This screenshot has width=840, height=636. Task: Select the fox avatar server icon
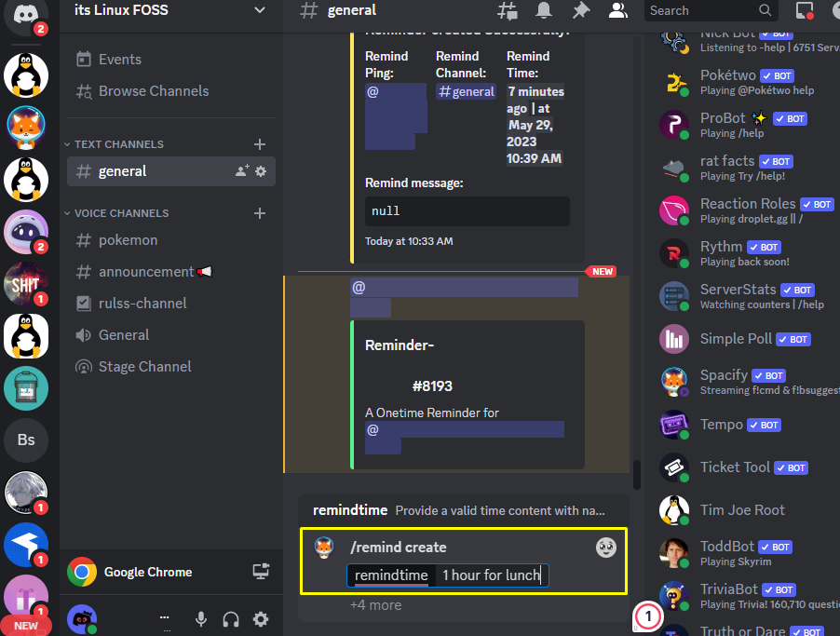pos(26,127)
